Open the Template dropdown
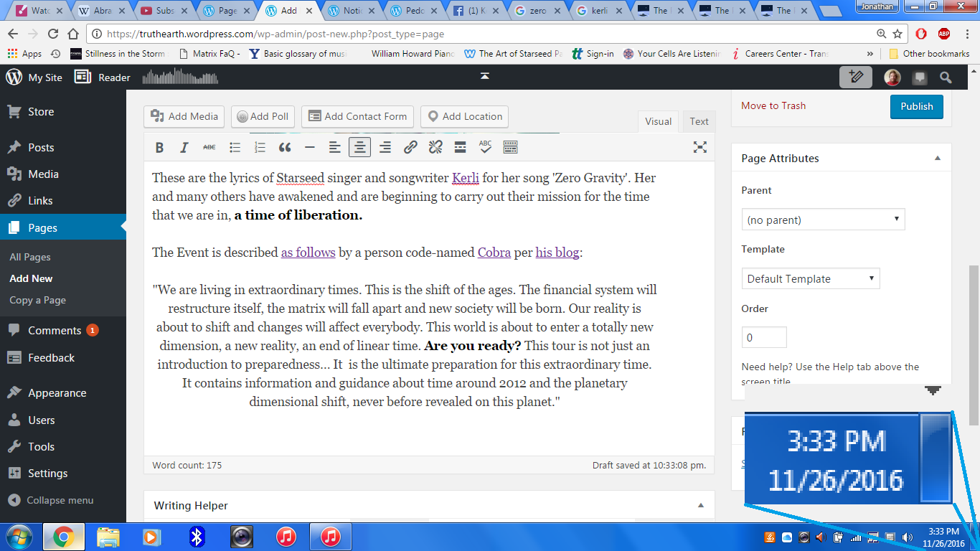The image size is (980, 551). [810, 278]
